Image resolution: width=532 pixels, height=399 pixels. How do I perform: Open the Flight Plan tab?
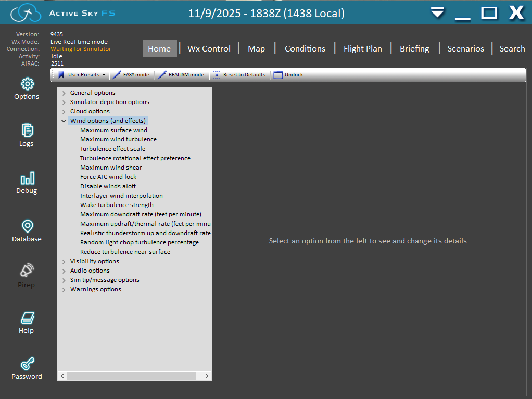click(x=362, y=48)
